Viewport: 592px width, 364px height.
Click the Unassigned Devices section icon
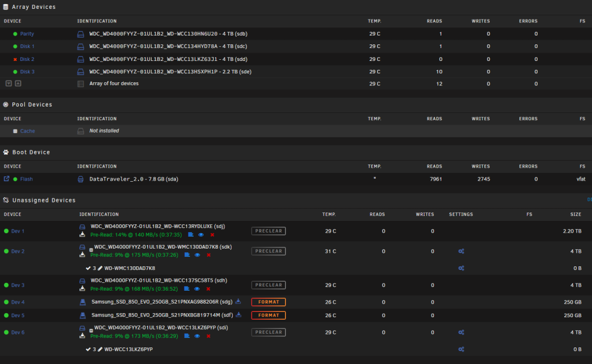click(x=6, y=200)
